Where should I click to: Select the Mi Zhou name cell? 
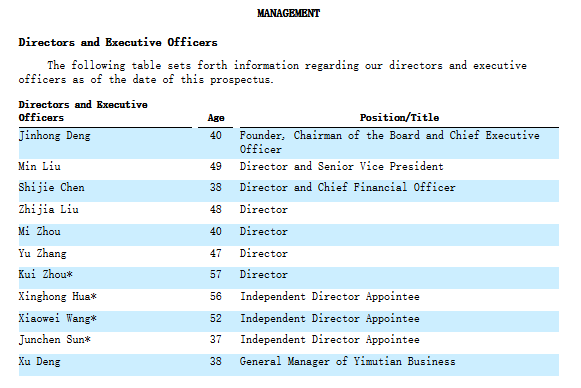pyautogui.click(x=40, y=232)
